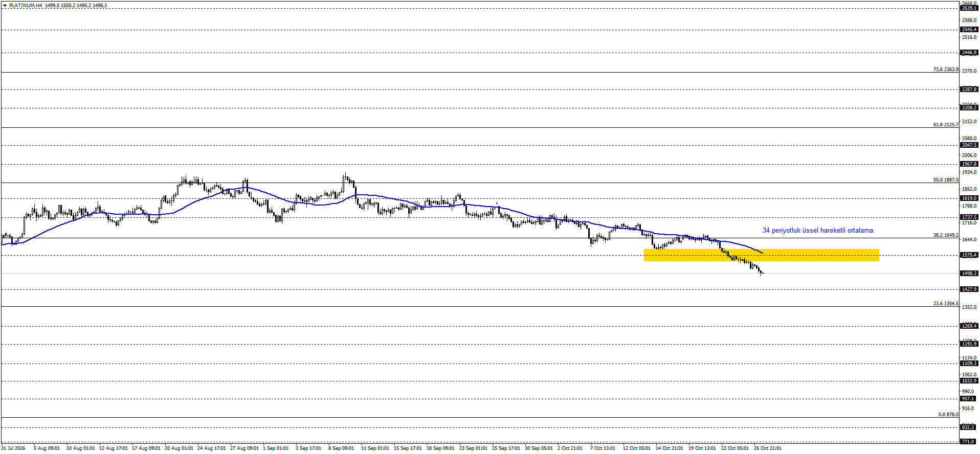
Task: Click the price level tag 1427.9
Action: tap(969, 289)
